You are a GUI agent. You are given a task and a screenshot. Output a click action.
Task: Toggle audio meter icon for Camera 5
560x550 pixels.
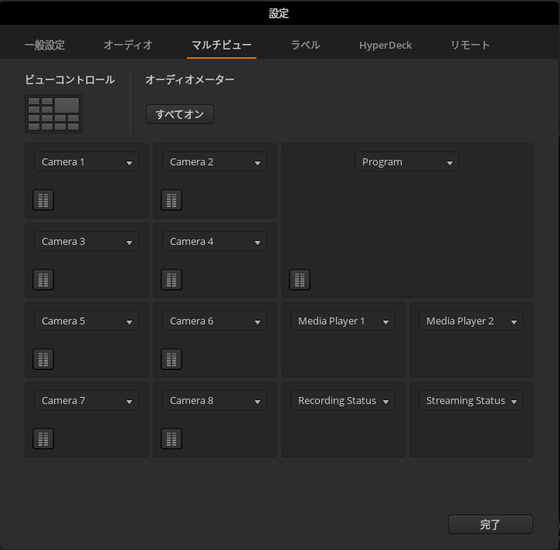pos(43,359)
